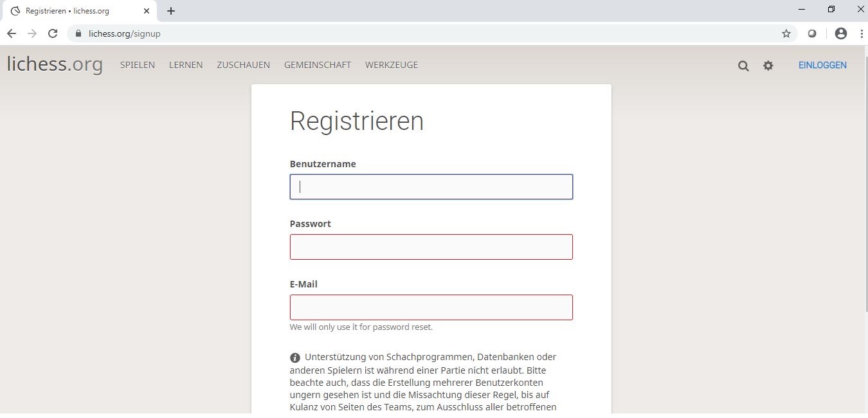Open a new browser tab
Image resolution: width=868 pixels, height=418 pixels.
point(171,11)
